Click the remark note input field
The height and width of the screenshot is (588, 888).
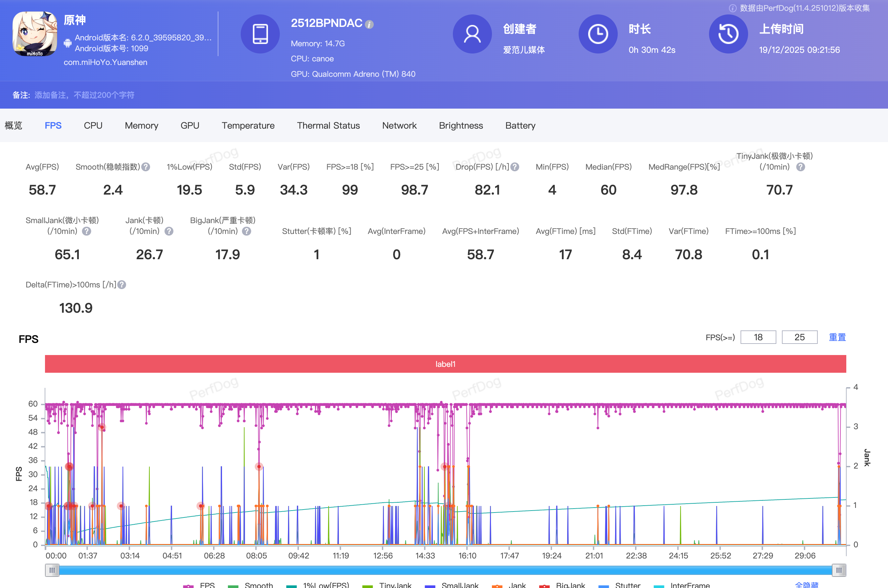(x=84, y=95)
